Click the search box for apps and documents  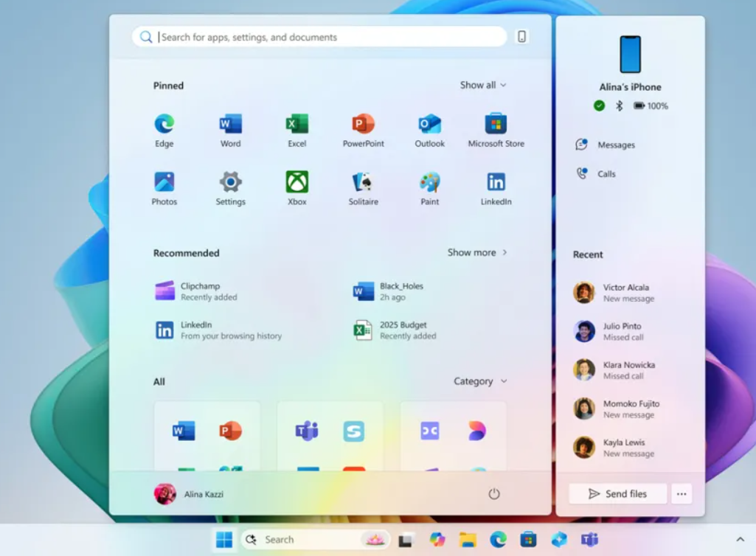pyautogui.click(x=325, y=37)
